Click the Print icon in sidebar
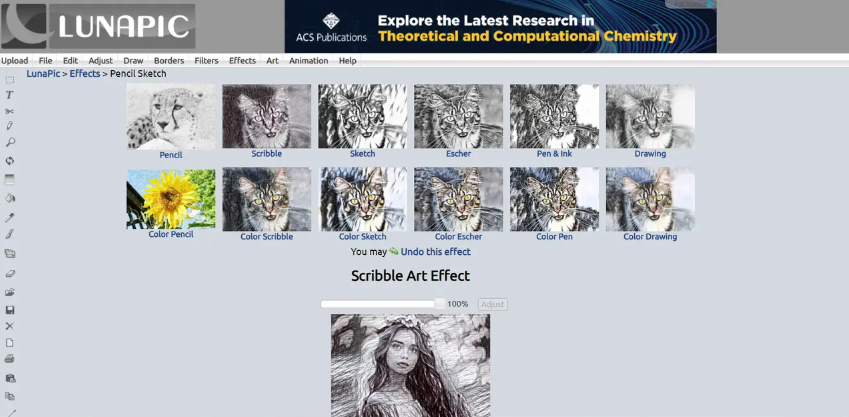 (x=10, y=359)
